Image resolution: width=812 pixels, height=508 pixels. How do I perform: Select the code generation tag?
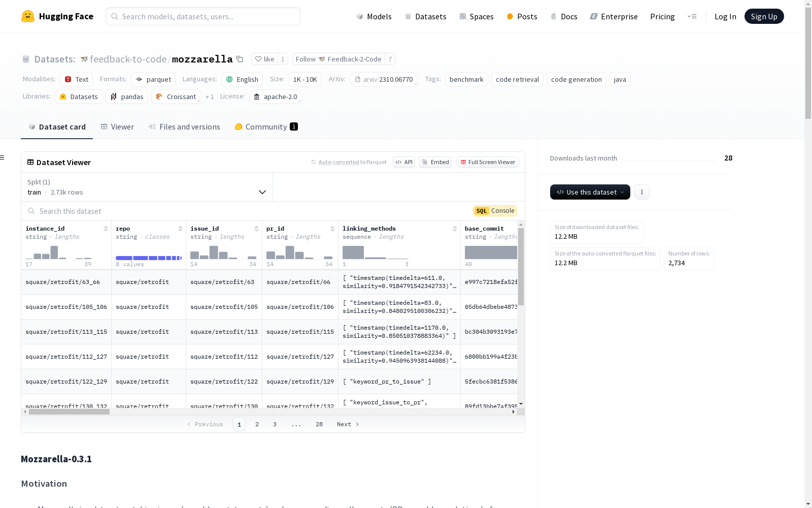(576, 79)
